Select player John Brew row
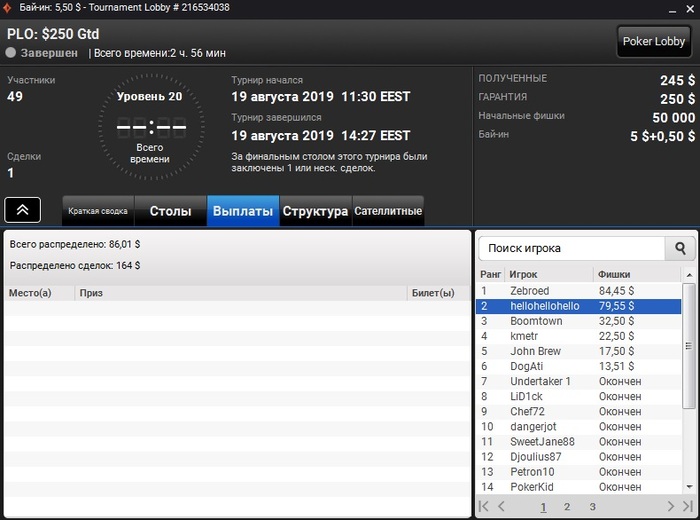 [579, 351]
